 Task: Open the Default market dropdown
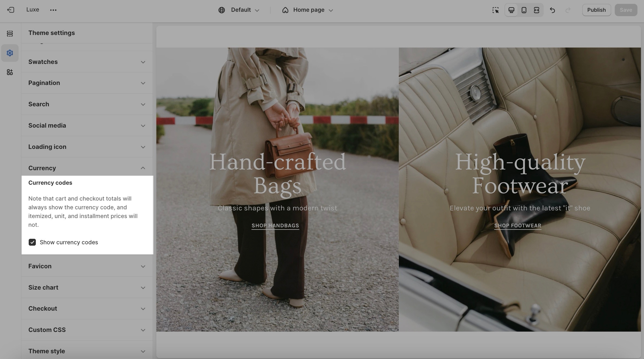[x=239, y=10]
